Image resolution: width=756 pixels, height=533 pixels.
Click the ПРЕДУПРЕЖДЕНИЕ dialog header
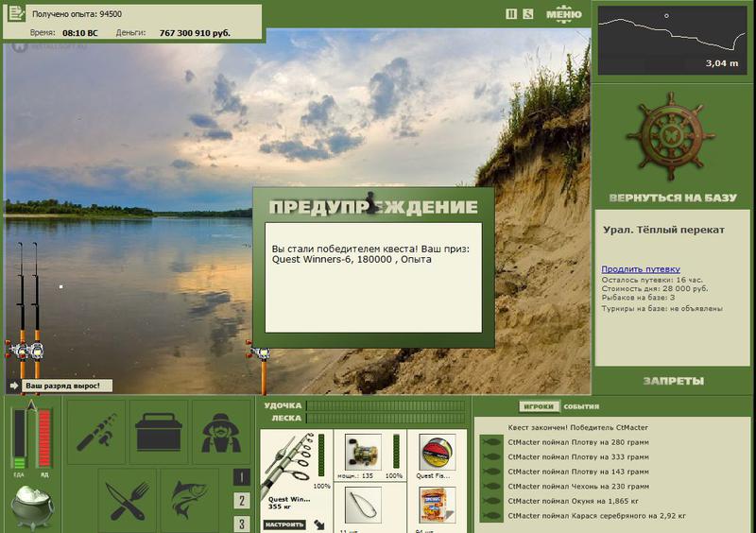coord(373,207)
